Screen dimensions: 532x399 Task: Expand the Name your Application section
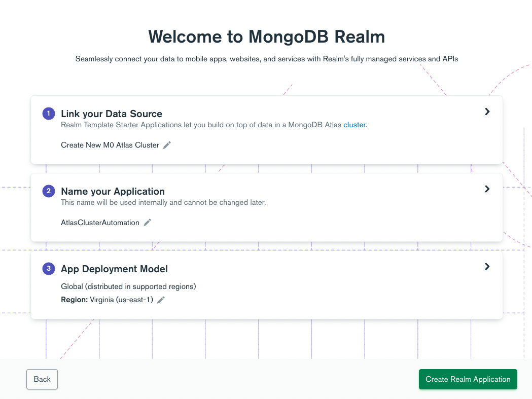[487, 189]
